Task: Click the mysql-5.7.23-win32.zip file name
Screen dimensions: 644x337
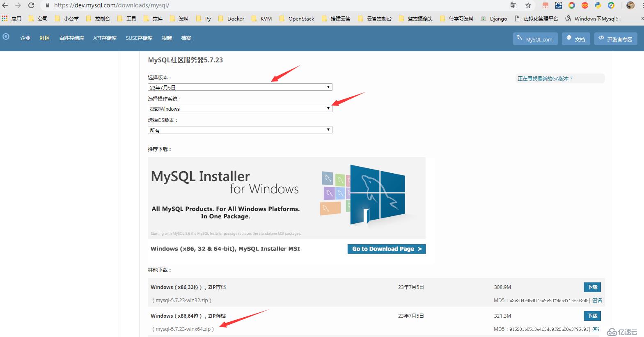Action: click(182, 300)
